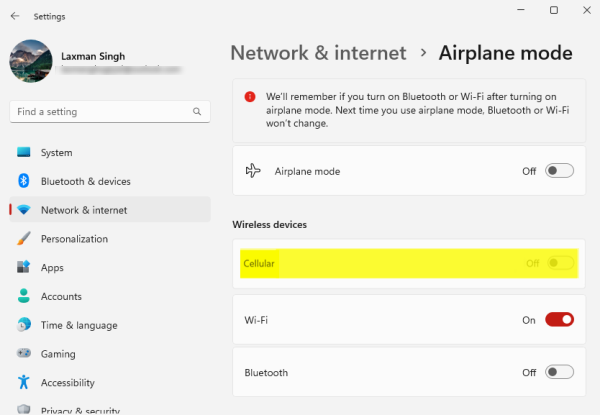Screen dimensions: 600x415
Task: Click the Time & language globe icon
Action: [x=24, y=325]
